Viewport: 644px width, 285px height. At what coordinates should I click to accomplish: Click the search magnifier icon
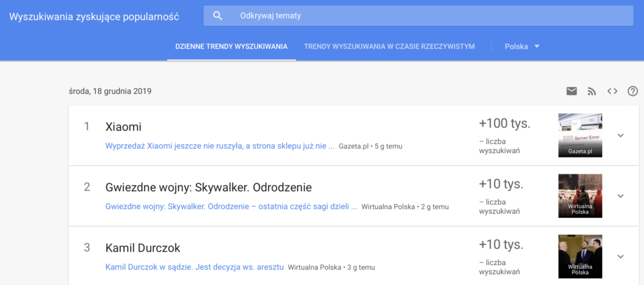218,16
